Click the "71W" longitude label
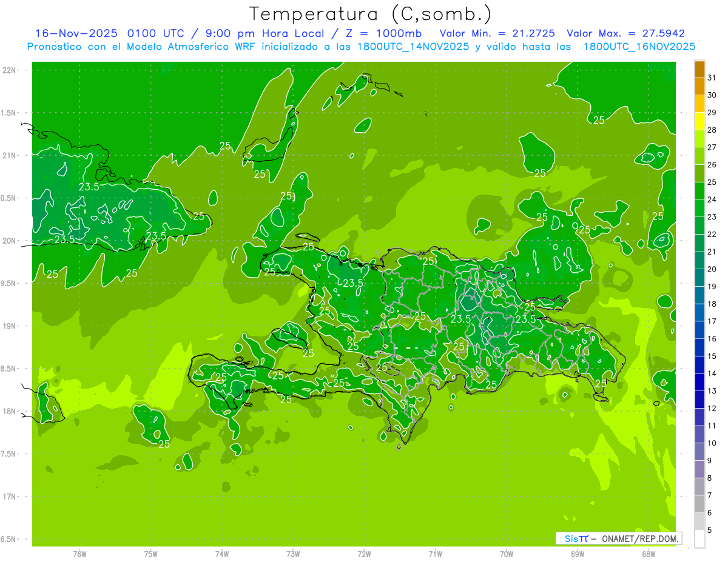The height and width of the screenshot is (562, 728). (x=435, y=554)
